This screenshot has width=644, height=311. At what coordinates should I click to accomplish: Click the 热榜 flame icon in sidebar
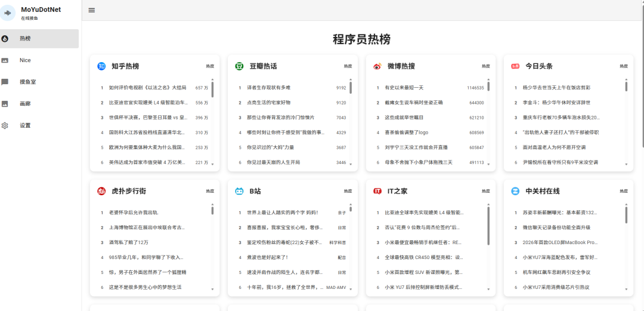[x=5, y=39]
